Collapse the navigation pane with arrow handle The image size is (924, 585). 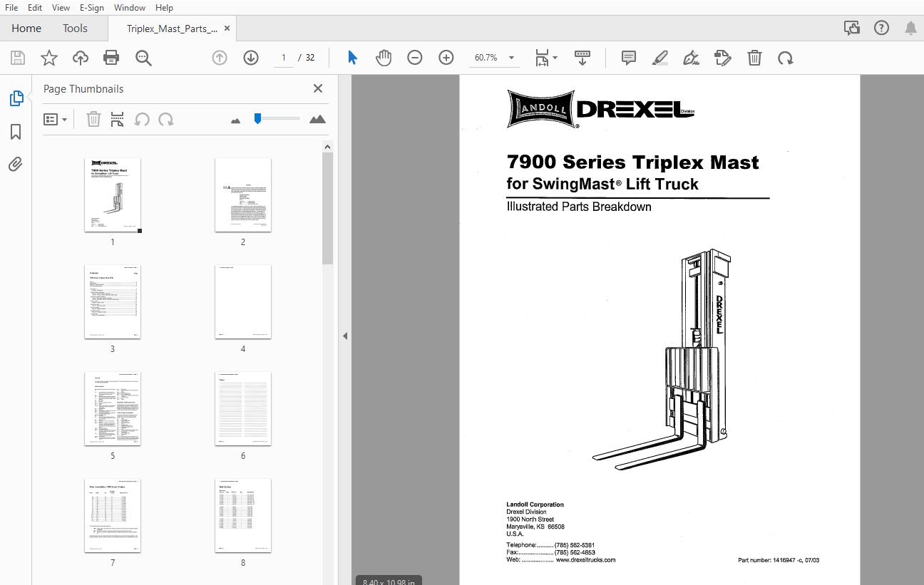[x=345, y=336]
